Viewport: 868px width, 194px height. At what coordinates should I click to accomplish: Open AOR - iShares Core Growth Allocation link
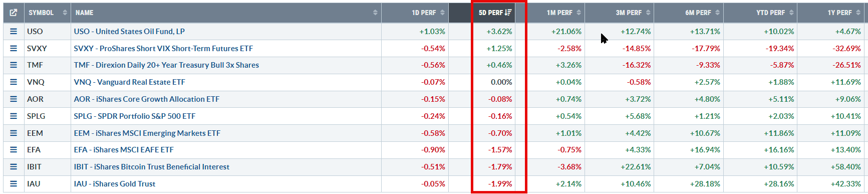(x=146, y=99)
